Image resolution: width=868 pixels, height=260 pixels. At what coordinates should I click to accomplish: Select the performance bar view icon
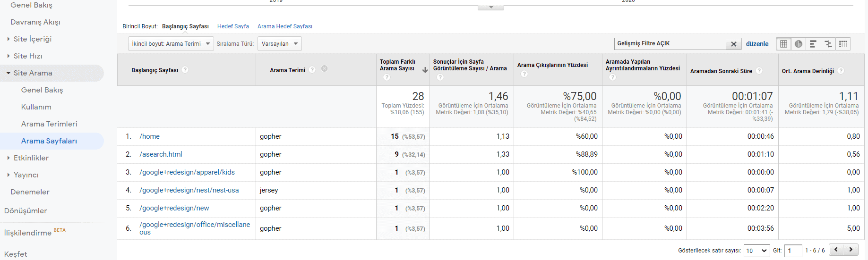(813, 44)
